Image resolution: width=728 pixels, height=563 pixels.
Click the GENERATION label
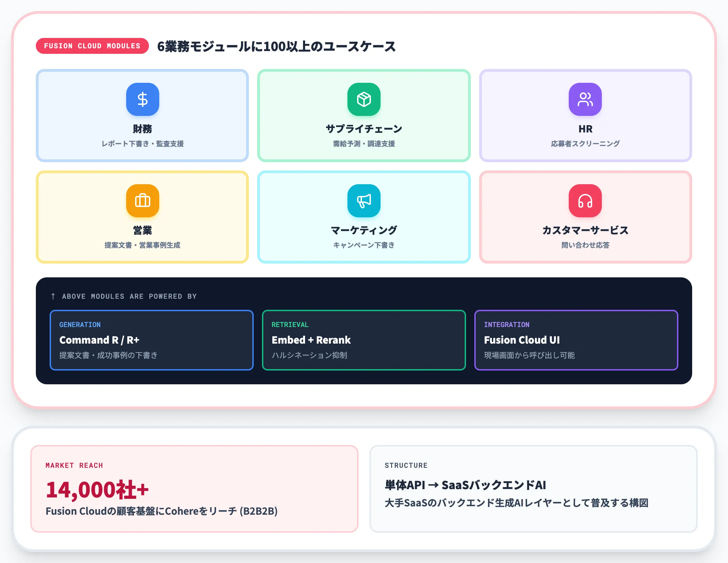tap(80, 325)
